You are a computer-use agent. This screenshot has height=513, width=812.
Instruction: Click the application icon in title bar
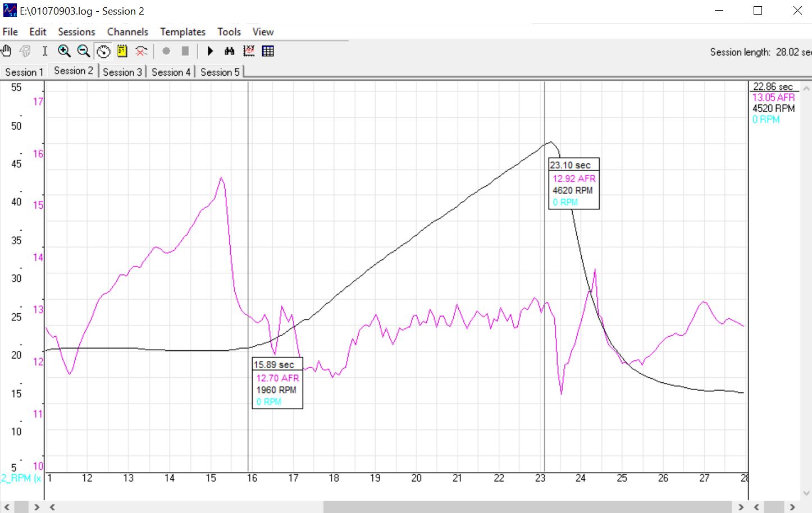[x=10, y=11]
